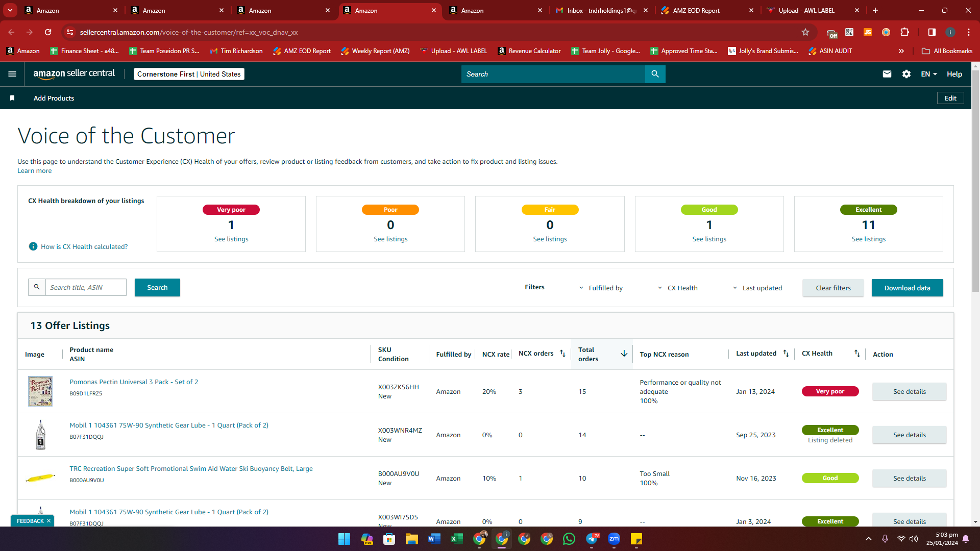The height and width of the screenshot is (551, 980).
Task: View site information icon in address bar
Action: pyautogui.click(x=70, y=32)
